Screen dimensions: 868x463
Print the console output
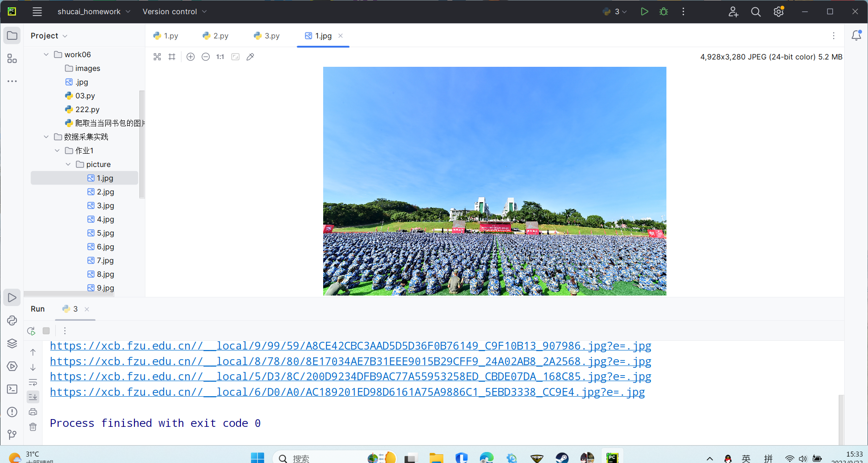coord(33,412)
